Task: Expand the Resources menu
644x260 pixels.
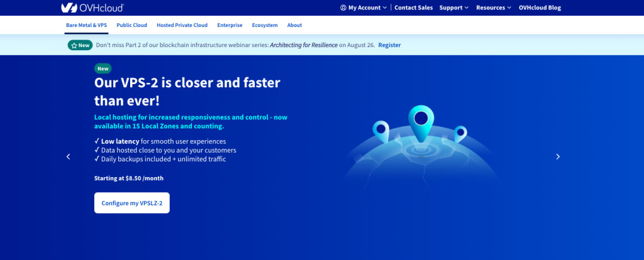Action: tap(494, 8)
